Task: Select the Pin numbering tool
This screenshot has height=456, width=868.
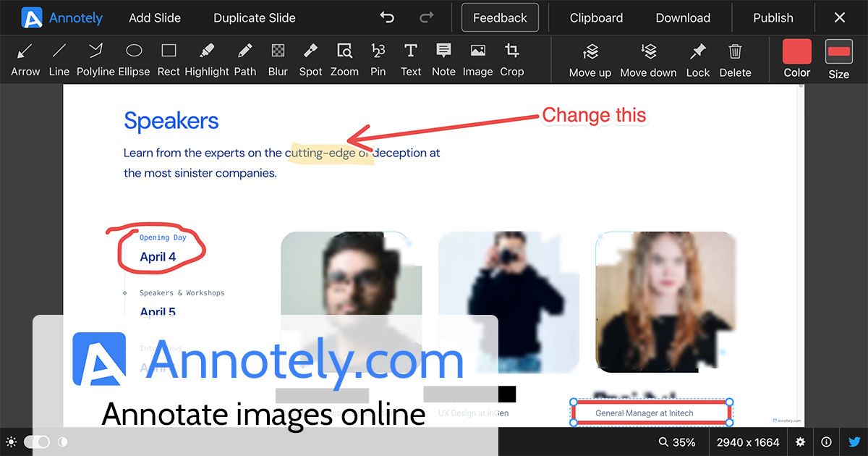Action: pyautogui.click(x=378, y=58)
